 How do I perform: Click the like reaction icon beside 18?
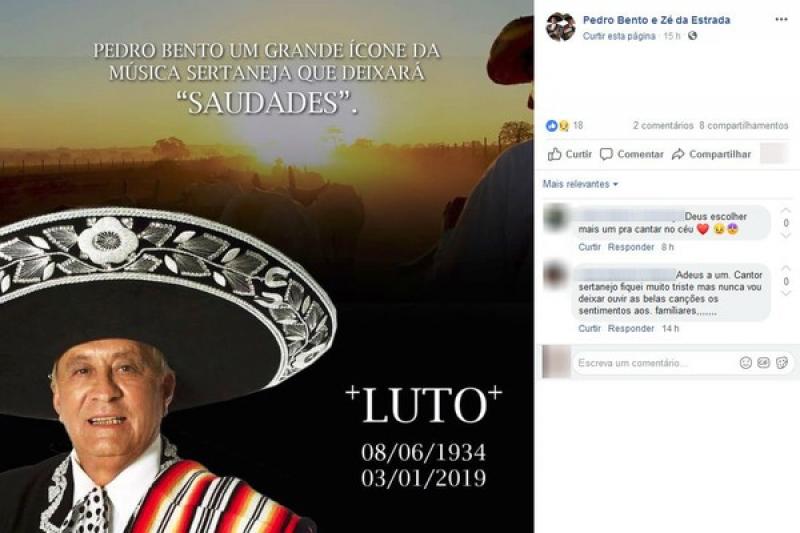pyautogui.click(x=552, y=125)
